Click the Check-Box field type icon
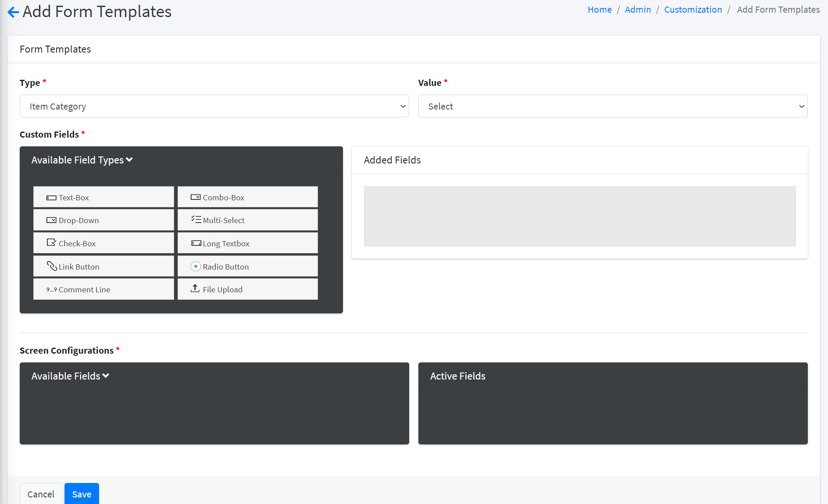The width and height of the screenshot is (828, 504). click(51, 242)
